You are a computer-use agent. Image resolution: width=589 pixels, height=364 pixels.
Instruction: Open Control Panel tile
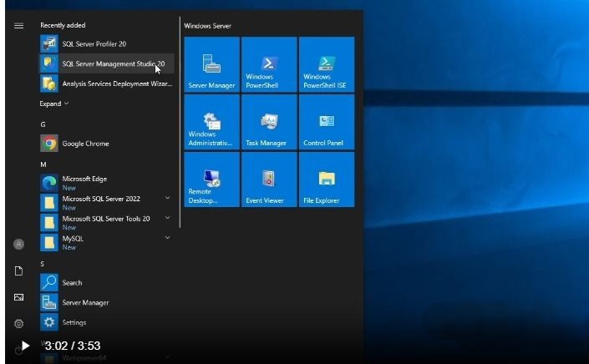[x=327, y=122]
